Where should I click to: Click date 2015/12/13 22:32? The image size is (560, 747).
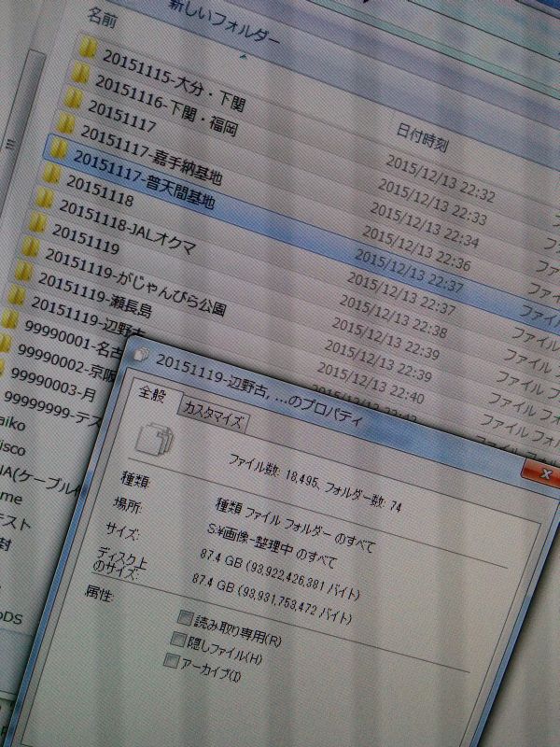441,178
